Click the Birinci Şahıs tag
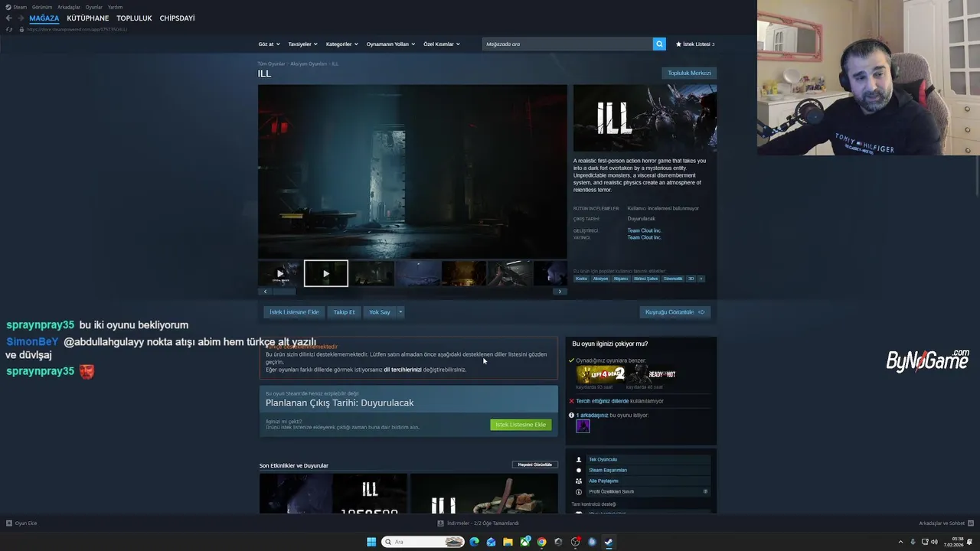The height and width of the screenshot is (551, 980). pos(645,279)
